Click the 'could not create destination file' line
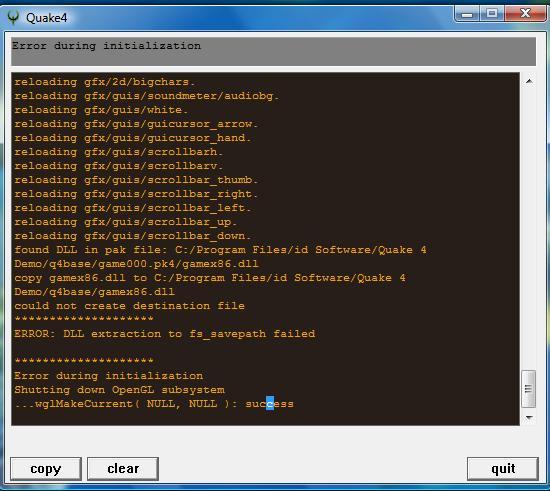This screenshot has height=491, width=550. point(129,305)
